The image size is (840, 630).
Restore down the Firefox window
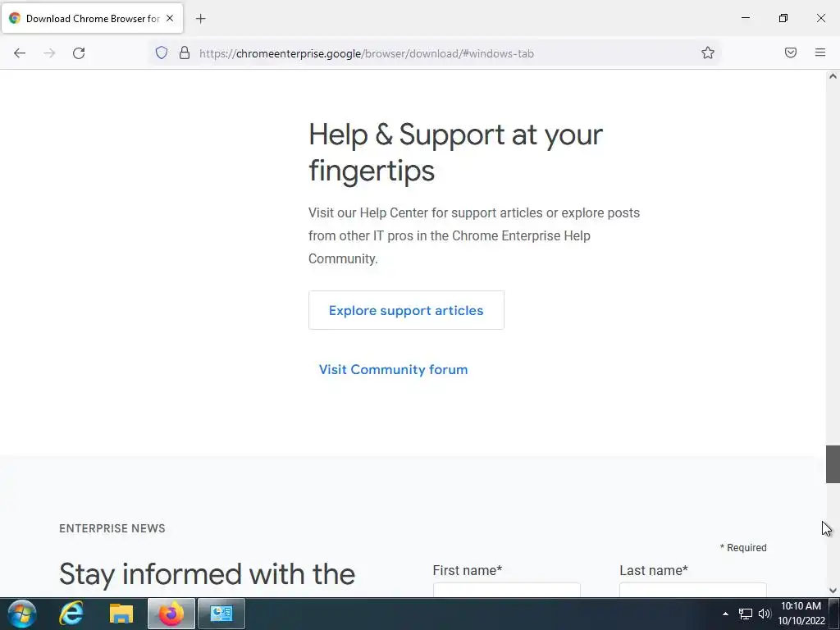click(783, 18)
